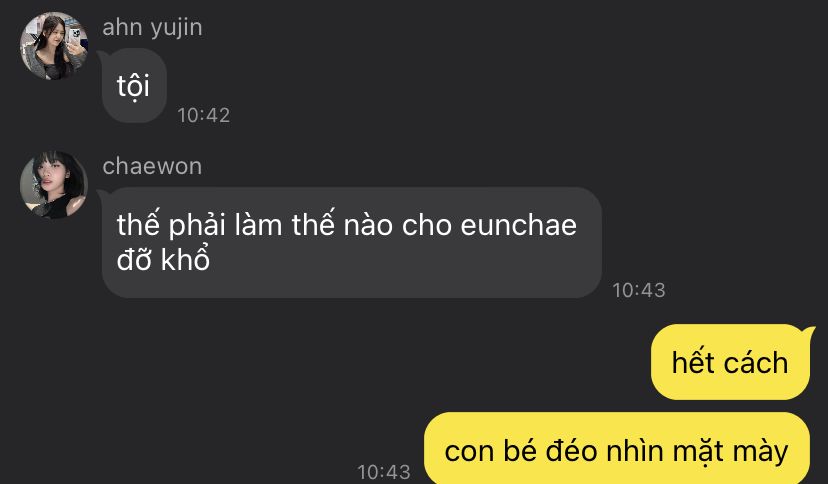The width and height of the screenshot is (828, 484).
Task: Select chaewon's message about eunchae
Action: tap(352, 242)
